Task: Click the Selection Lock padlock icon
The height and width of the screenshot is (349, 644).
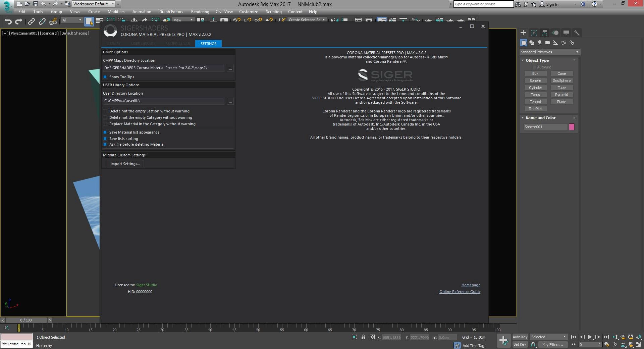Action: click(363, 337)
